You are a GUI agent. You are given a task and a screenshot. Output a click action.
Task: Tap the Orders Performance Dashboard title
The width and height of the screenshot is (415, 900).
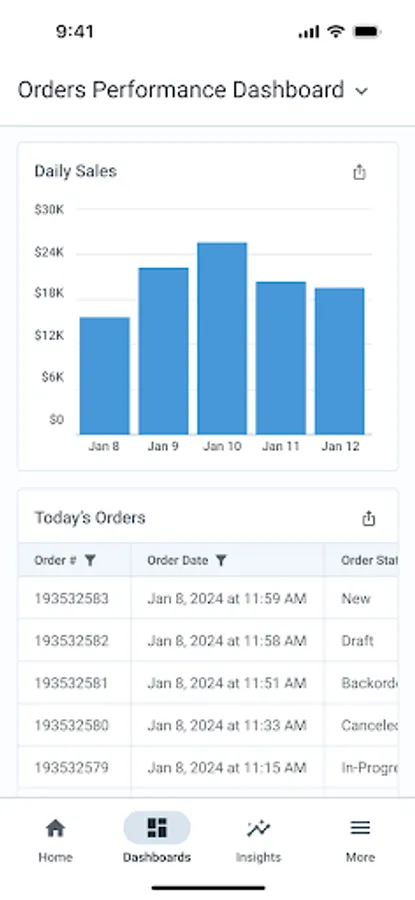pyautogui.click(x=181, y=90)
